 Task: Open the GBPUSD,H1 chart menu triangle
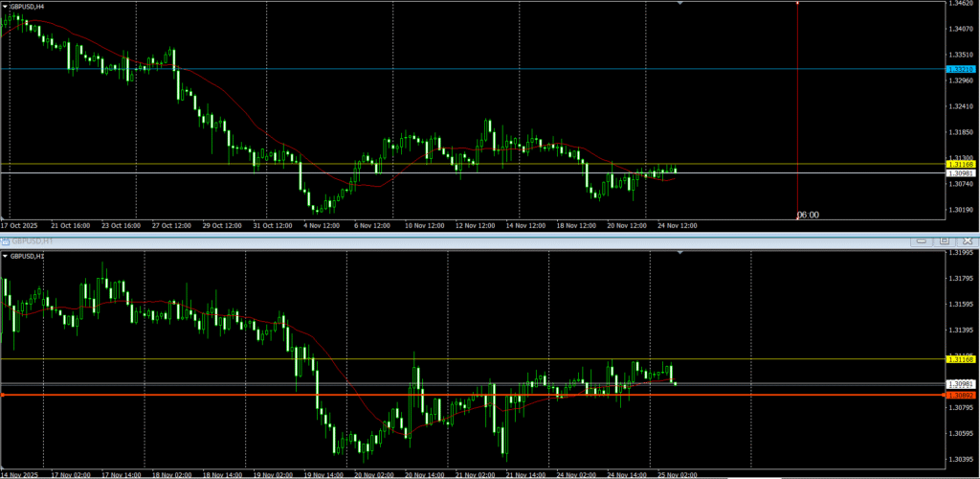click(5, 257)
